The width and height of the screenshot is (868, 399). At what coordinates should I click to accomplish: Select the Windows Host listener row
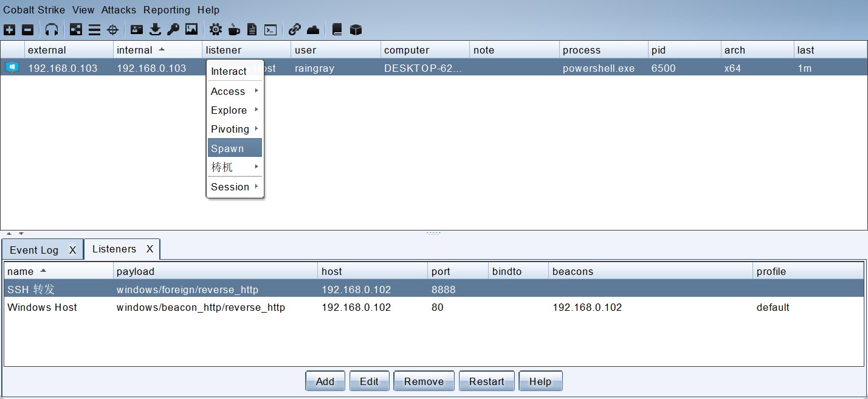coord(433,307)
